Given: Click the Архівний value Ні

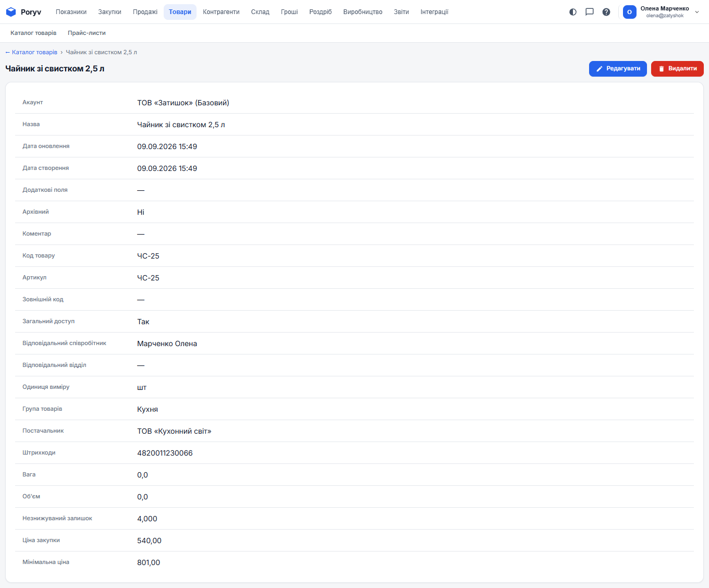Looking at the screenshot, I should 141,212.
